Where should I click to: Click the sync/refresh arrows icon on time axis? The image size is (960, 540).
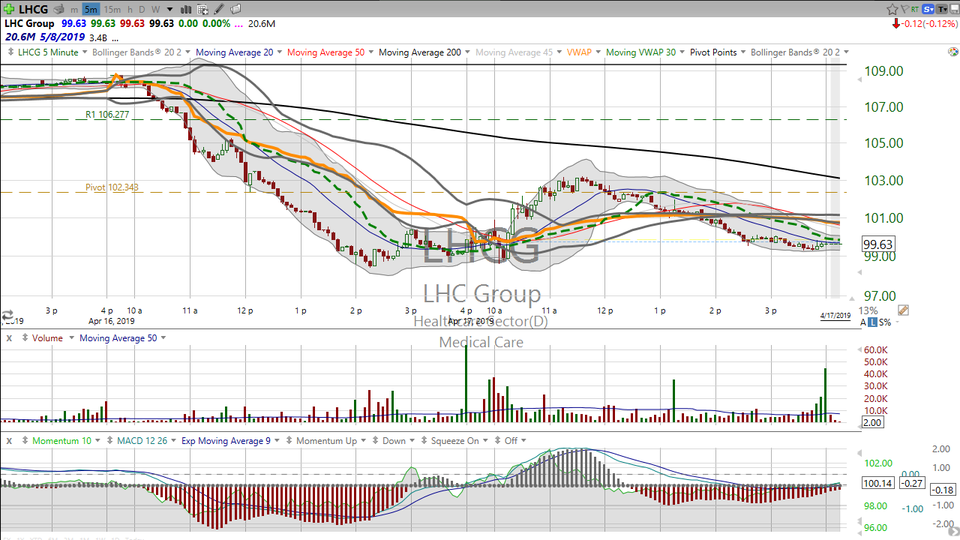pyautogui.click(x=7, y=316)
